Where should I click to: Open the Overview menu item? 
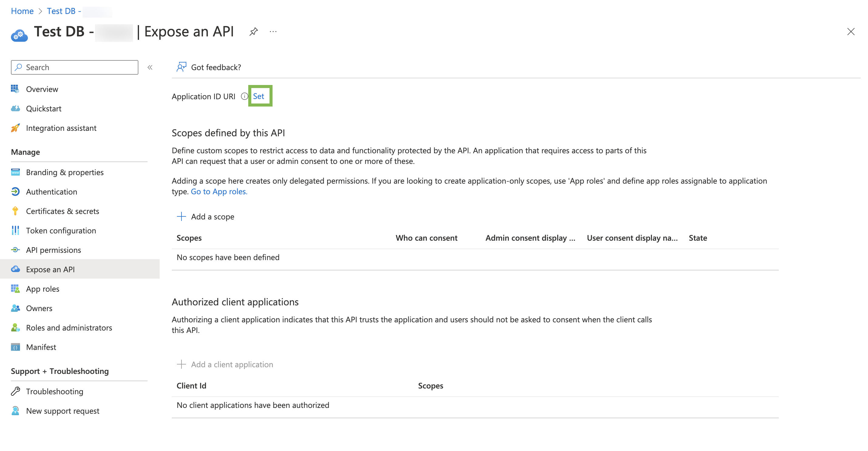tap(42, 89)
